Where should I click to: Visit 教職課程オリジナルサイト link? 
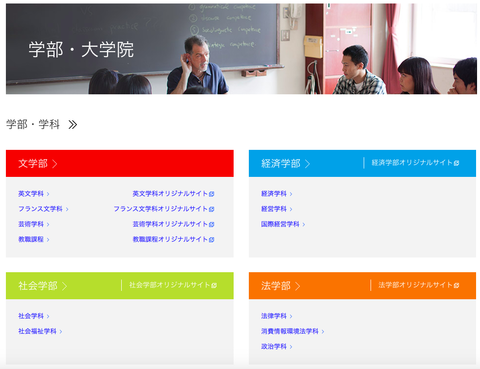[x=170, y=239]
